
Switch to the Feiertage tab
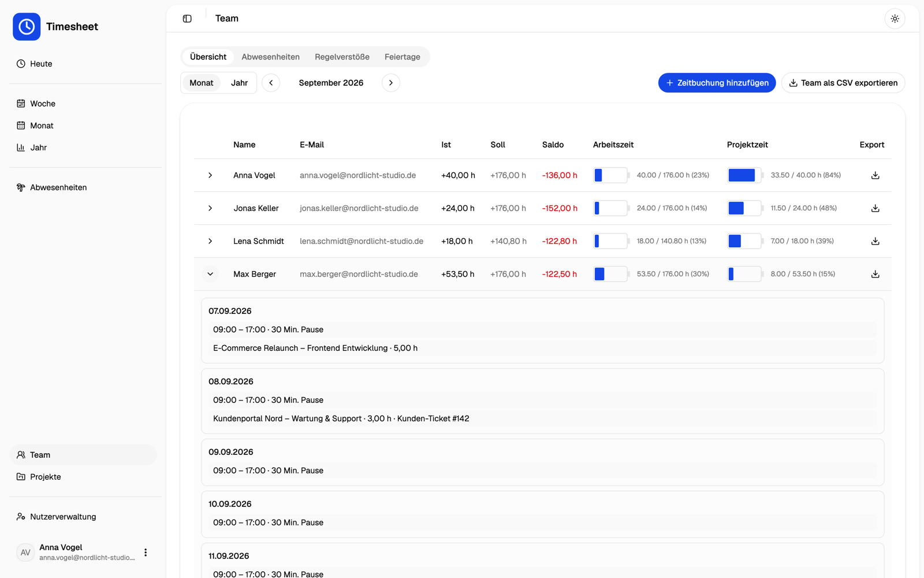[403, 57]
